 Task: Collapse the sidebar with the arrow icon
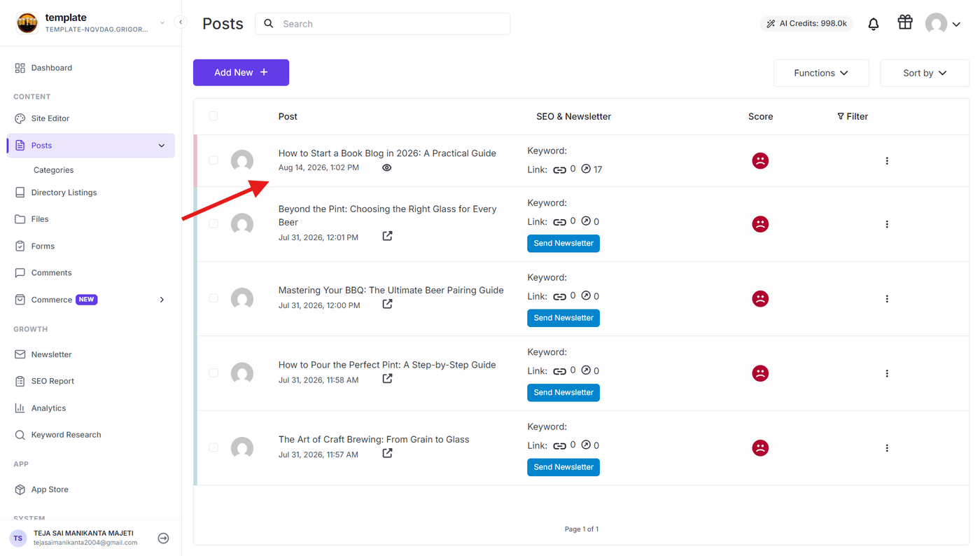(x=181, y=22)
